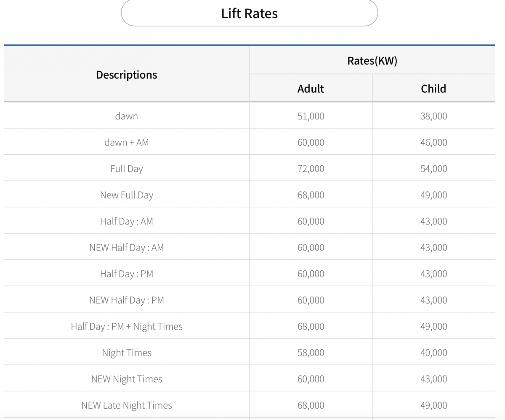Click the Rates(KW) header cell
The image size is (505, 420).
coord(372,61)
